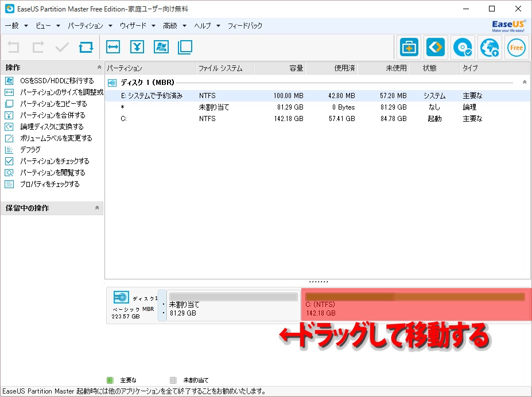Click the icon beside パーティションのサイズを調整
The width and height of the screenshot is (532, 397).
pos(9,92)
